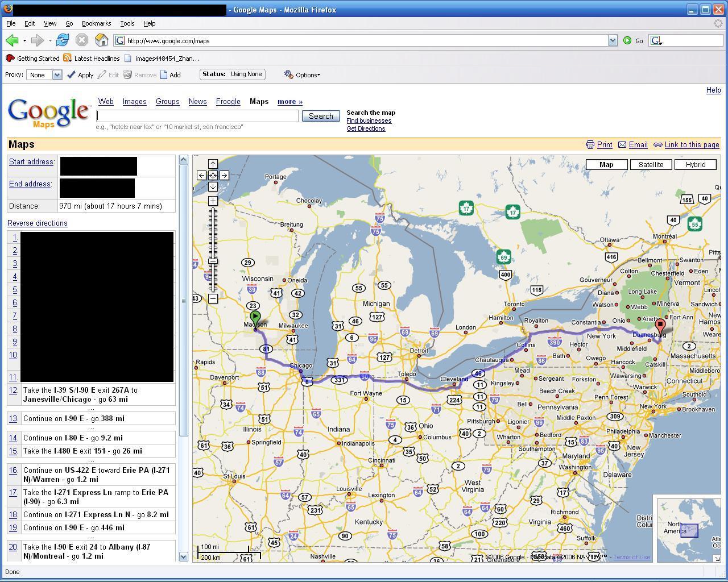Collapse the overview map with corner arrow

pyautogui.click(x=717, y=559)
